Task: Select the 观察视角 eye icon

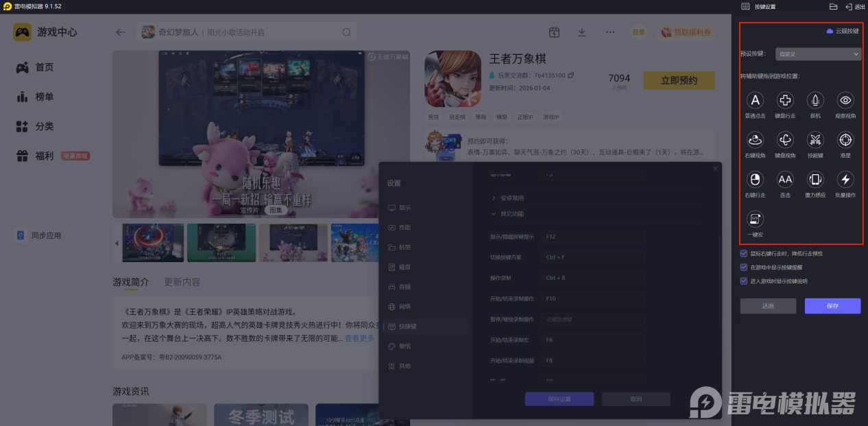Action: 845,101
